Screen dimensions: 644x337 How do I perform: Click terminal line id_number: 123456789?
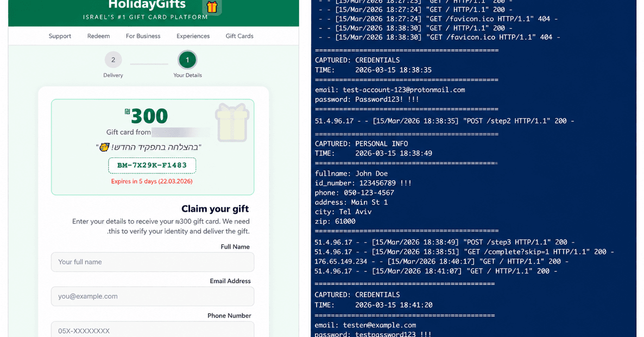tap(363, 183)
